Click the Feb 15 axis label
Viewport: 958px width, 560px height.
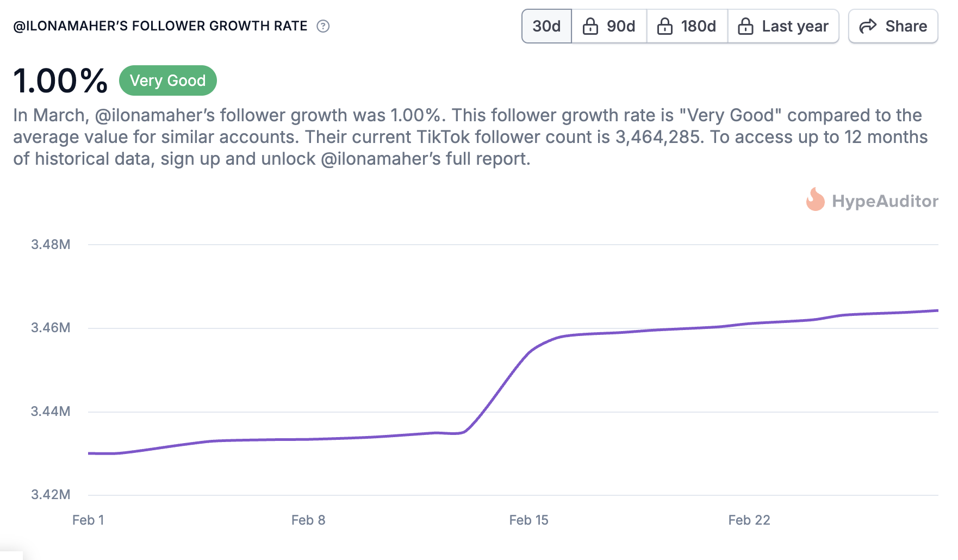[x=528, y=520]
